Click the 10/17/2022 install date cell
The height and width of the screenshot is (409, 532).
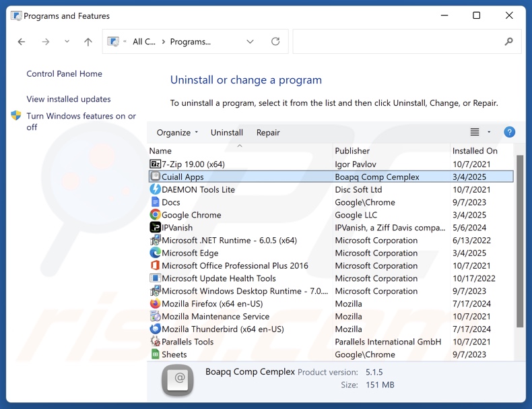click(x=474, y=278)
